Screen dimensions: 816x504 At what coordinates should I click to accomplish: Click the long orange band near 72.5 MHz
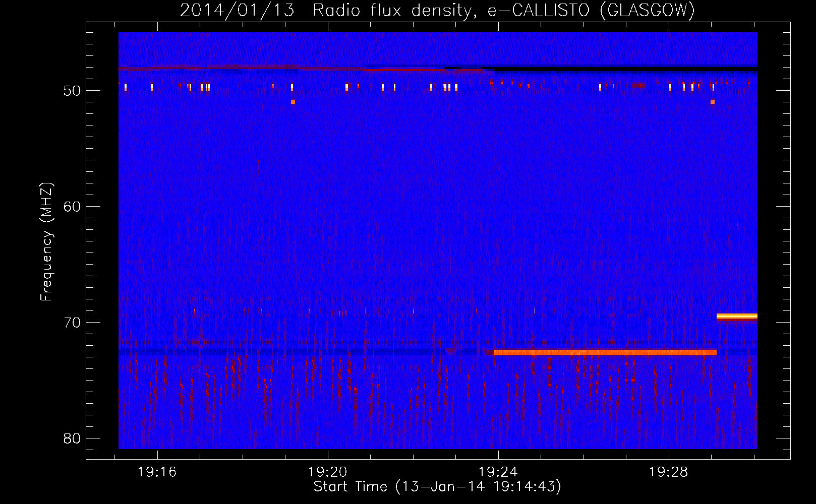coord(605,352)
